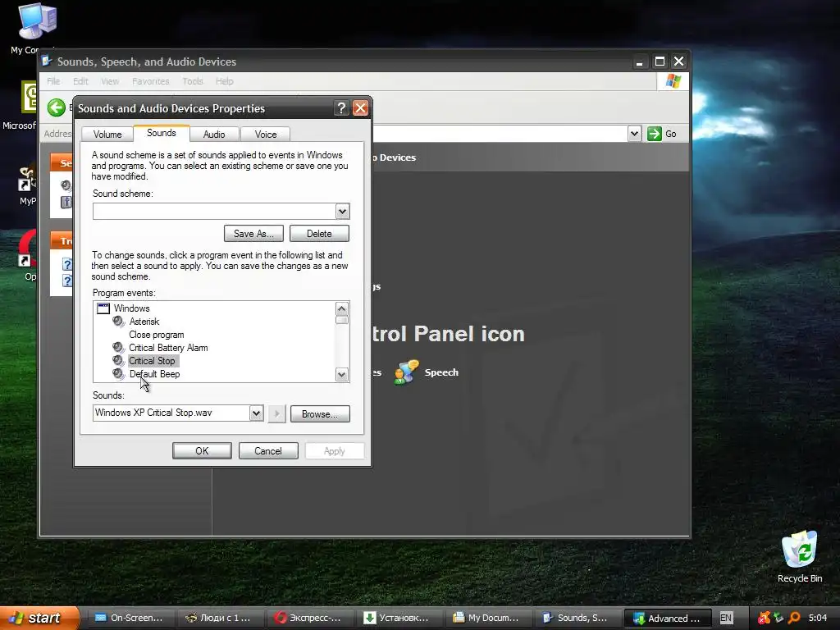
Task: Switch to My Documents taskbar item
Action: coord(489,618)
